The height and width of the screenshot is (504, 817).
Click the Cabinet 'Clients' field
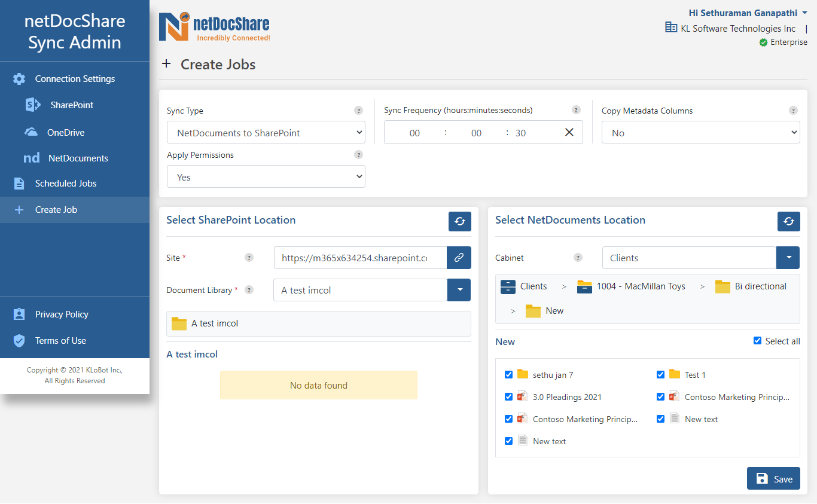689,258
